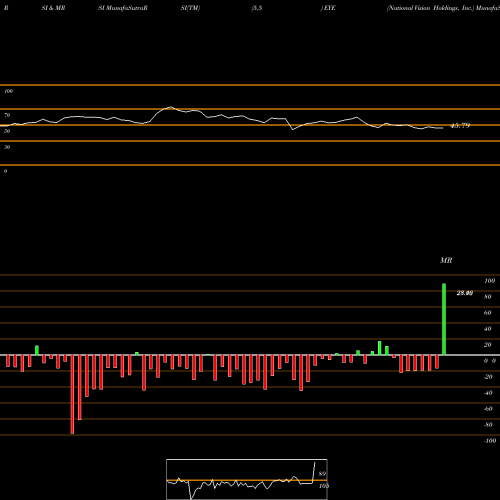Click the 40 label on MR axis
The height and width of the screenshot is (500, 500).
pyautogui.click(x=488, y=329)
